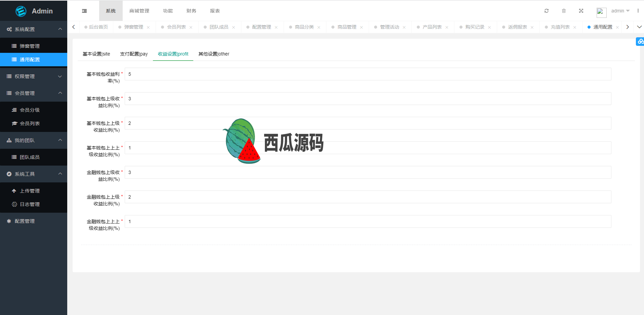Switch to 支付配置|pay tab
The image size is (644, 315).
pyautogui.click(x=134, y=54)
